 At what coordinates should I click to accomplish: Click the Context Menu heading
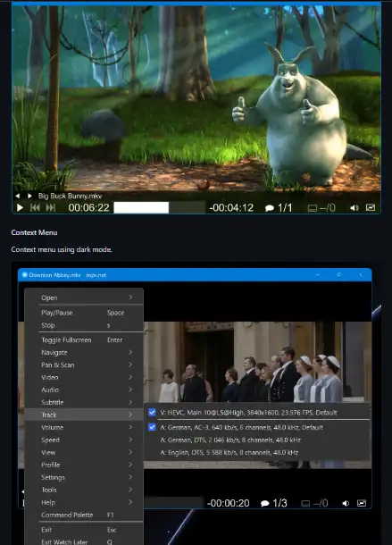click(34, 232)
